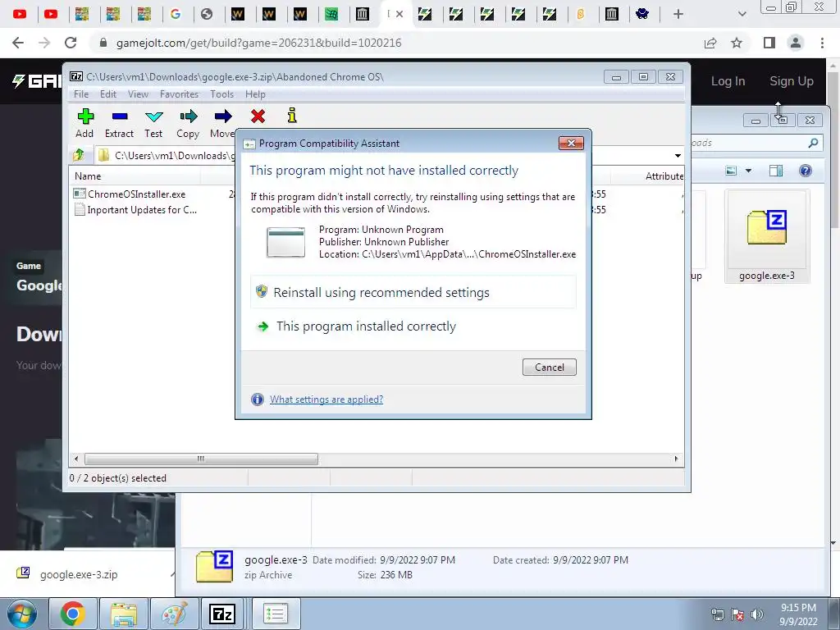Open Explorer change view dropdown arrow
Viewport: 840px width, 630px height.
pyautogui.click(x=748, y=171)
